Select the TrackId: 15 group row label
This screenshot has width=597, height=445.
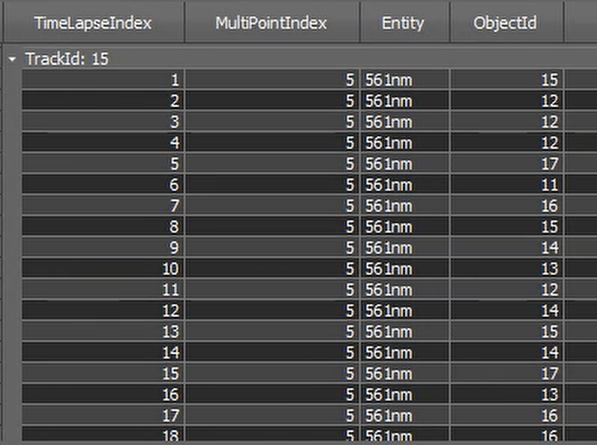coord(67,59)
